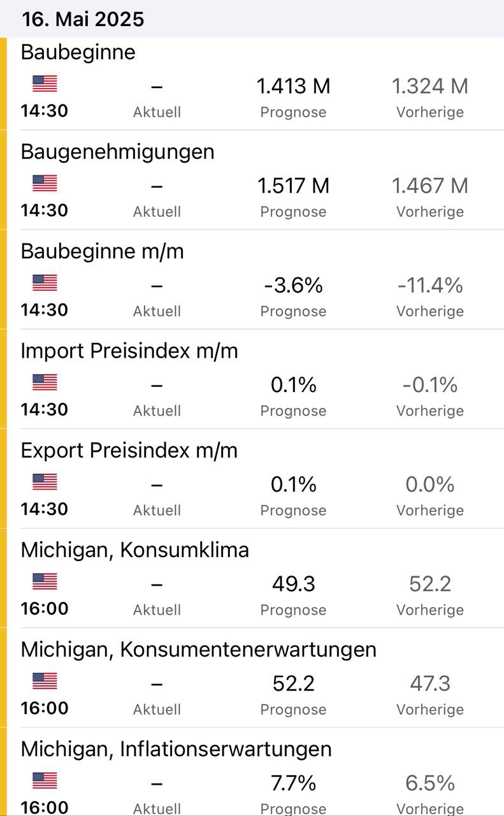Screen dimensions: 504x816
Task: Tap the US flag under Baugenehmigungen
Action: (45, 183)
